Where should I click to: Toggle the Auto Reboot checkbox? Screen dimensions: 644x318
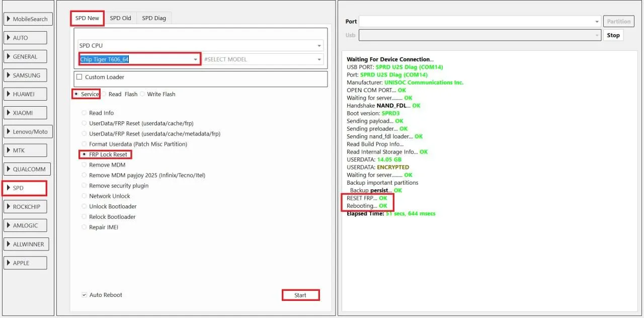[85, 295]
